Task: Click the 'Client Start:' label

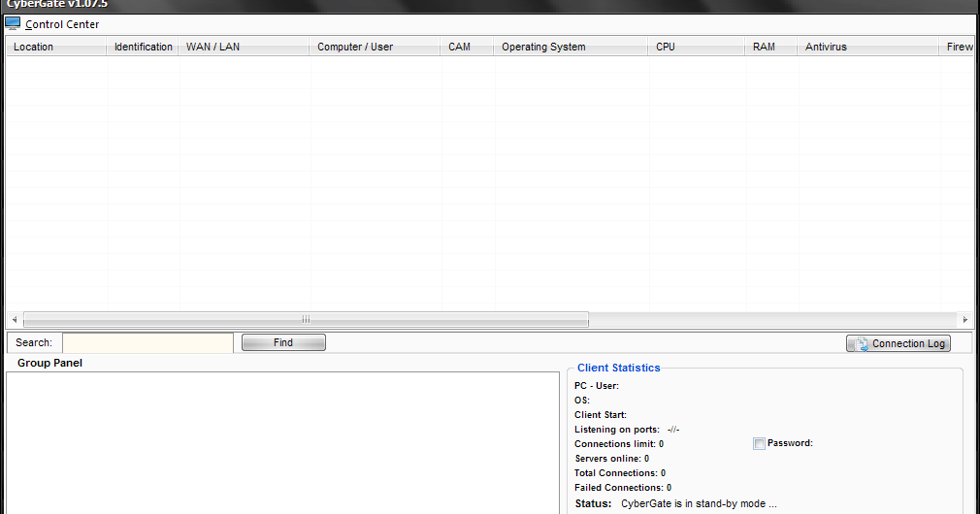Action: (x=600, y=415)
